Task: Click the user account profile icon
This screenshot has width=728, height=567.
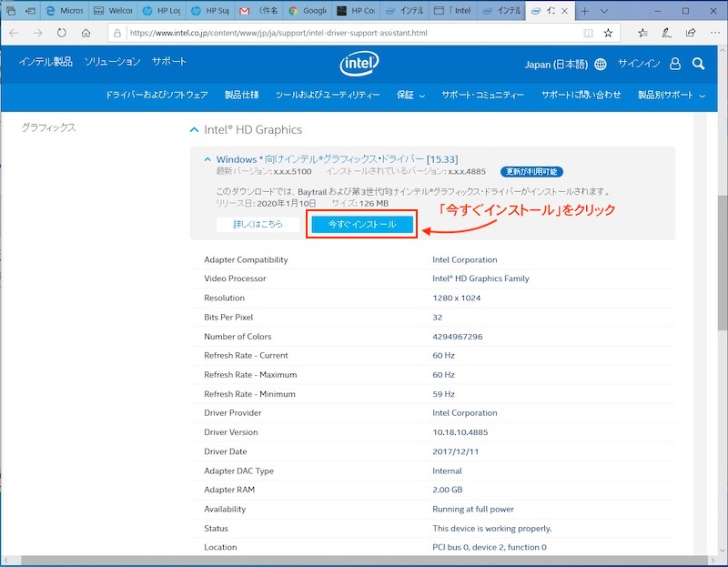Action: pos(675,64)
